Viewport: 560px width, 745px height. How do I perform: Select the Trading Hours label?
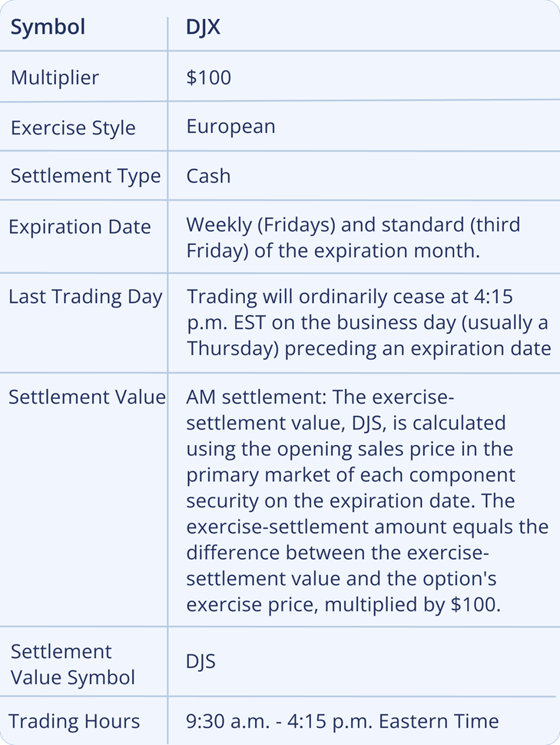[75, 721]
